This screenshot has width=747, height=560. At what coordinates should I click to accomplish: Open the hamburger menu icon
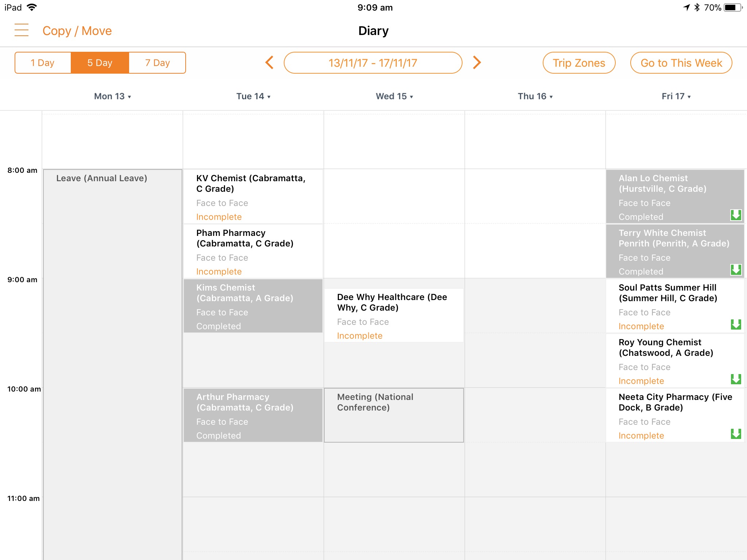click(22, 30)
